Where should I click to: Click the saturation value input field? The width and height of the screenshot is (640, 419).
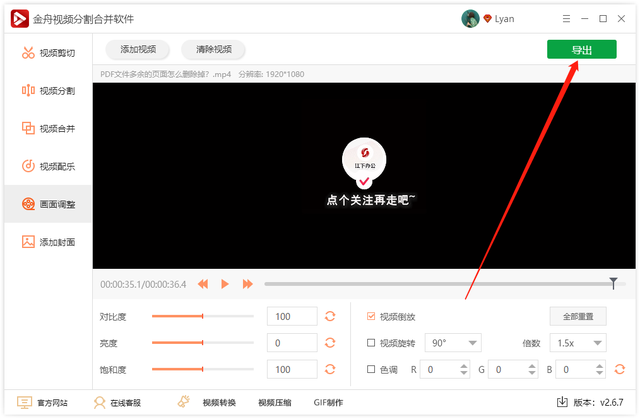pyautogui.click(x=292, y=369)
